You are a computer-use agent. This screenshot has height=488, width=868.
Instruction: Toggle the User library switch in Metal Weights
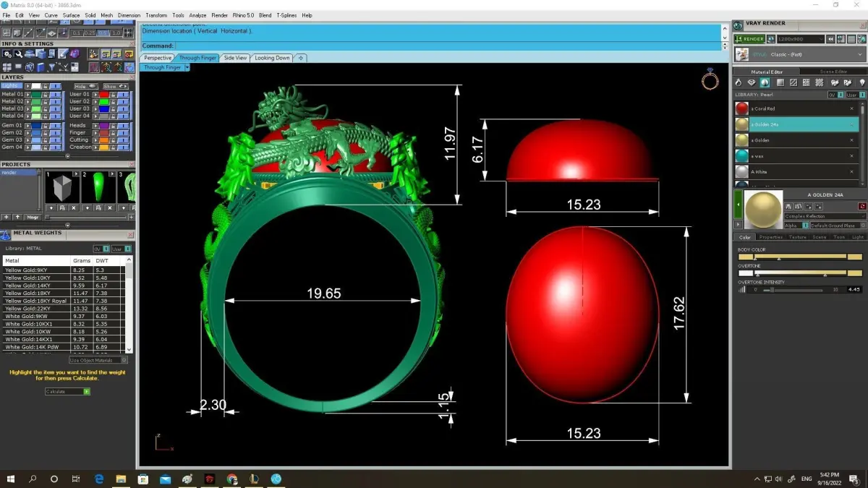122,249
